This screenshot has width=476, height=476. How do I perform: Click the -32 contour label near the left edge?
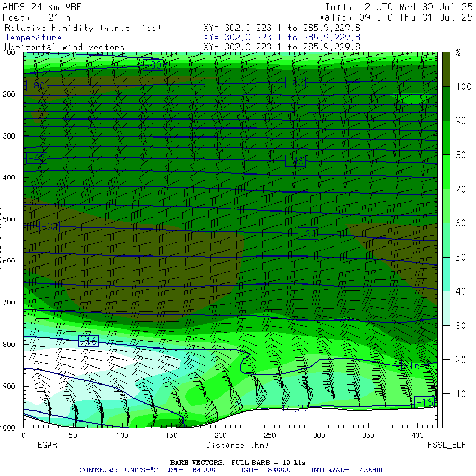[x=50, y=226]
